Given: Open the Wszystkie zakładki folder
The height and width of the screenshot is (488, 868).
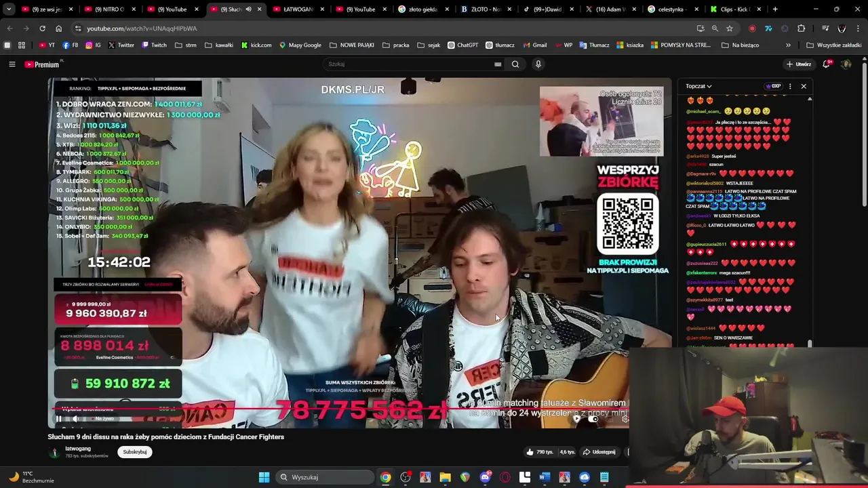Looking at the screenshot, I should tap(834, 45).
